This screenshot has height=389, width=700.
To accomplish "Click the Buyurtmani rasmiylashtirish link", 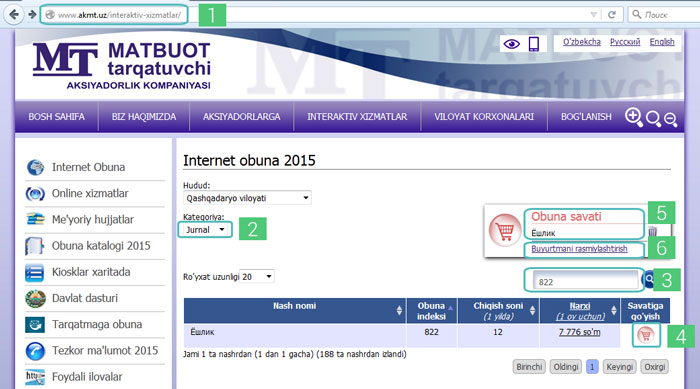I will click(579, 249).
